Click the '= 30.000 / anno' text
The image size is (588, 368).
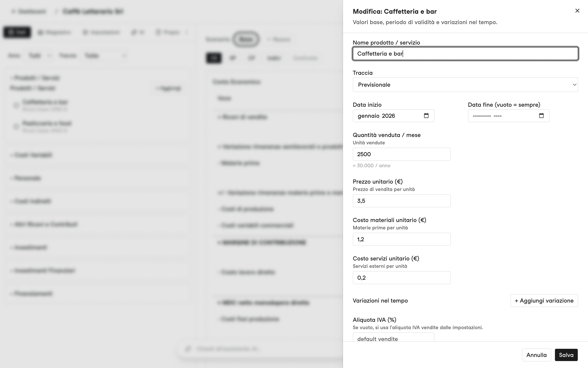pyautogui.click(x=372, y=166)
